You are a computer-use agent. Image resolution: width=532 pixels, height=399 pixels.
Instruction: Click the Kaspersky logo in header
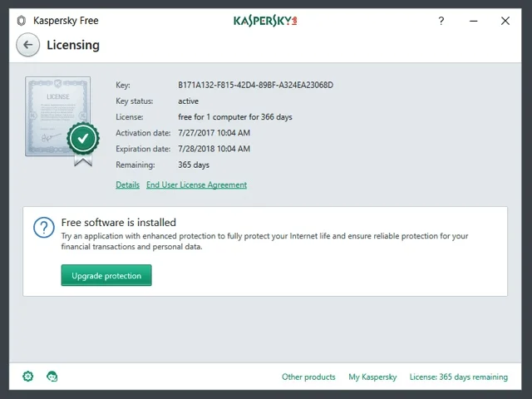click(265, 21)
